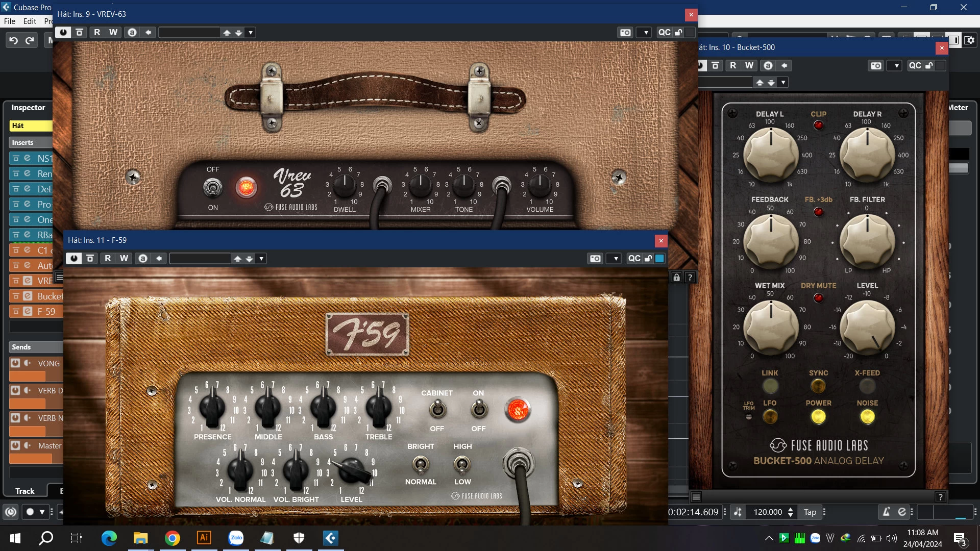The width and height of the screenshot is (980, 551).
Task: Open dropdown next to Bucket-500 camera icon
Action: point(896,66)
